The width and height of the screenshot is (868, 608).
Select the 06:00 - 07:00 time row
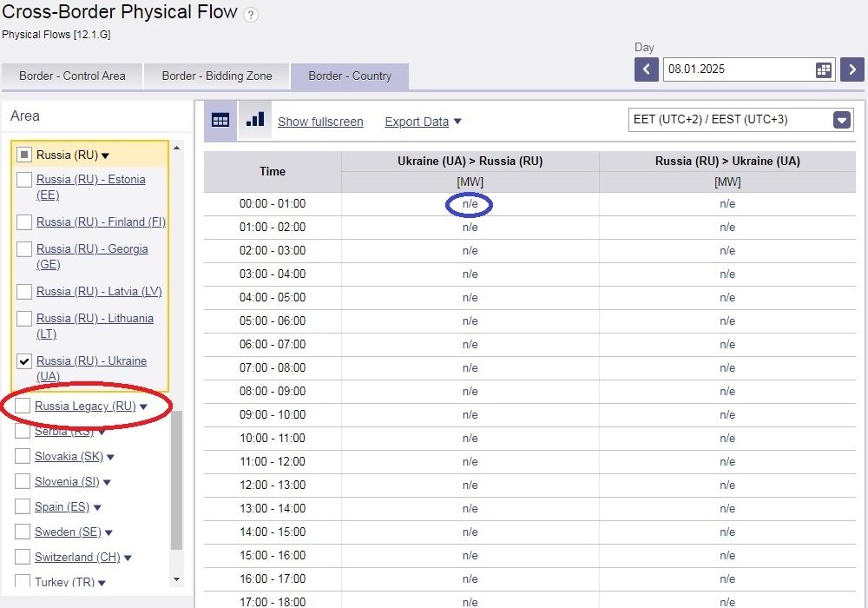(529, 345)
